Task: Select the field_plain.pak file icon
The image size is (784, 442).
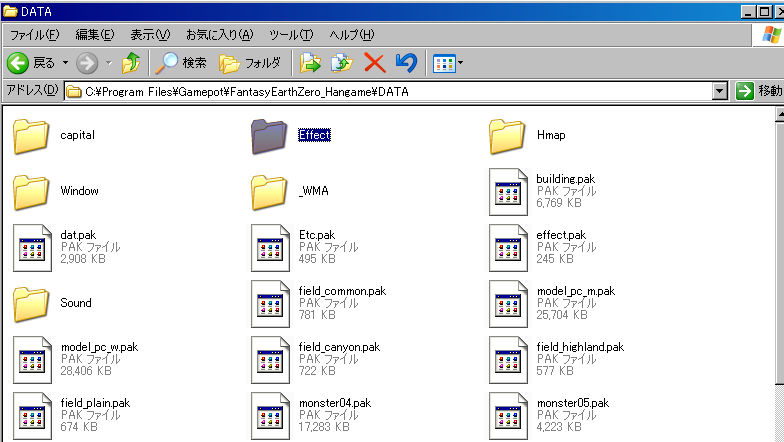Action: click(x=32, y=416)
